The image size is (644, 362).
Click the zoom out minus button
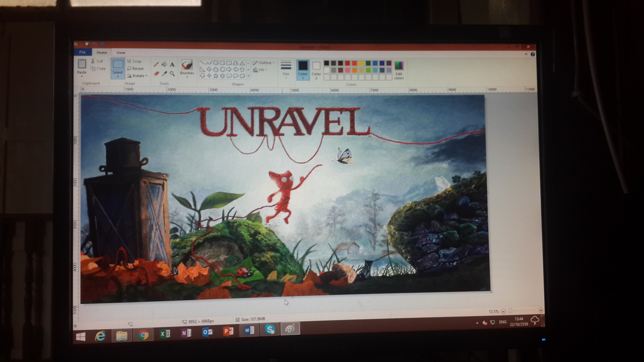pyautogui.click(x=503, y=311)
